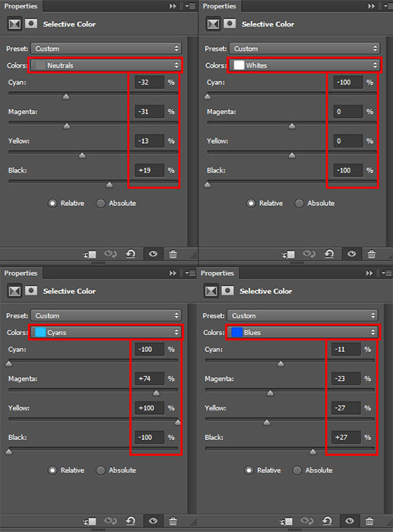Select Properties tab of the Blues panel

(x=217, y=273)
